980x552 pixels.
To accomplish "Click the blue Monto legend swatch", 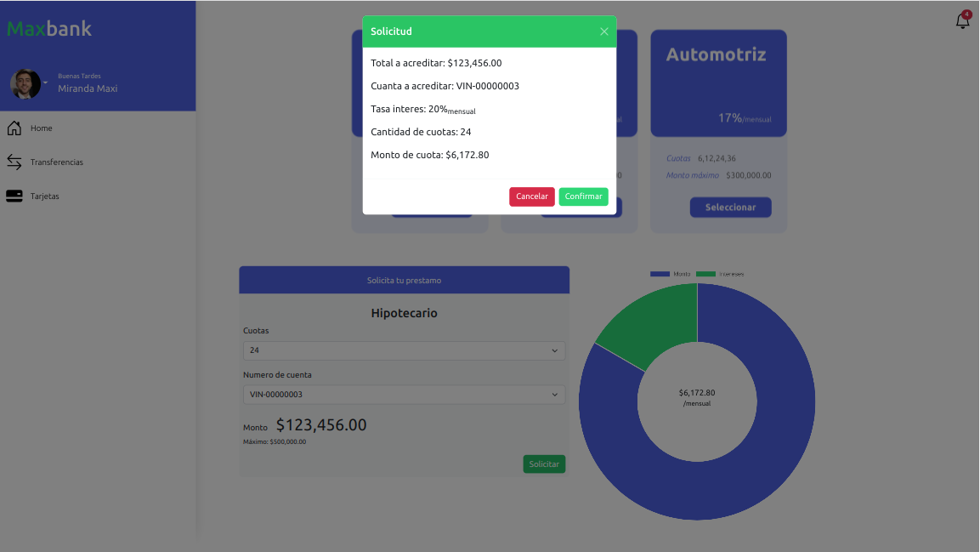I will point(660,274).
